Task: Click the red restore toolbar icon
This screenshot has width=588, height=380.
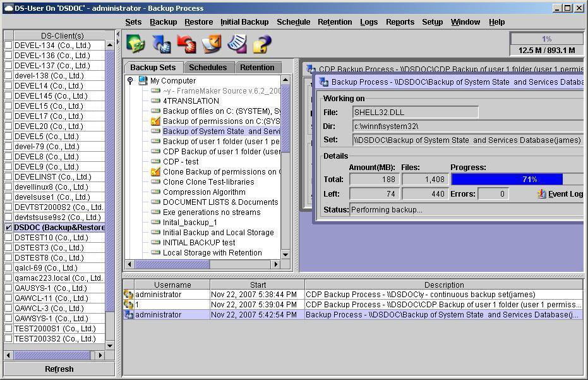Action: [187, 44]
